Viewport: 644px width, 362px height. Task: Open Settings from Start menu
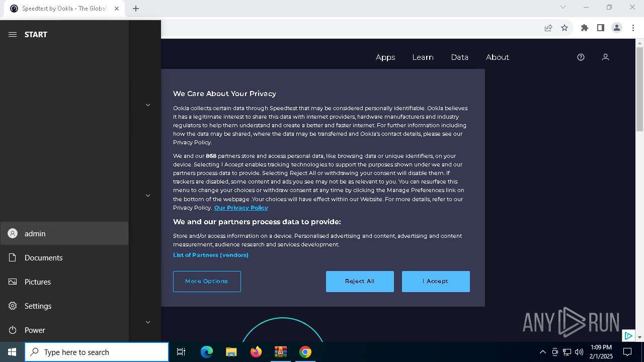pos(64,306)
